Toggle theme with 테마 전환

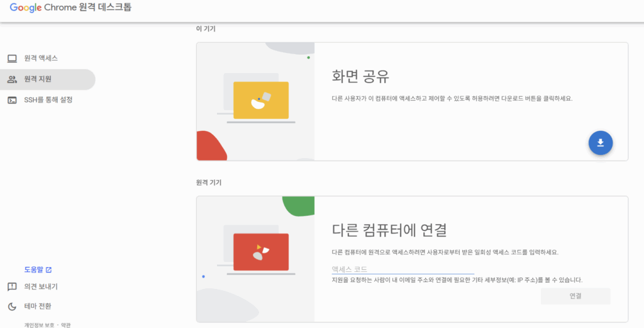pos(37,306)
